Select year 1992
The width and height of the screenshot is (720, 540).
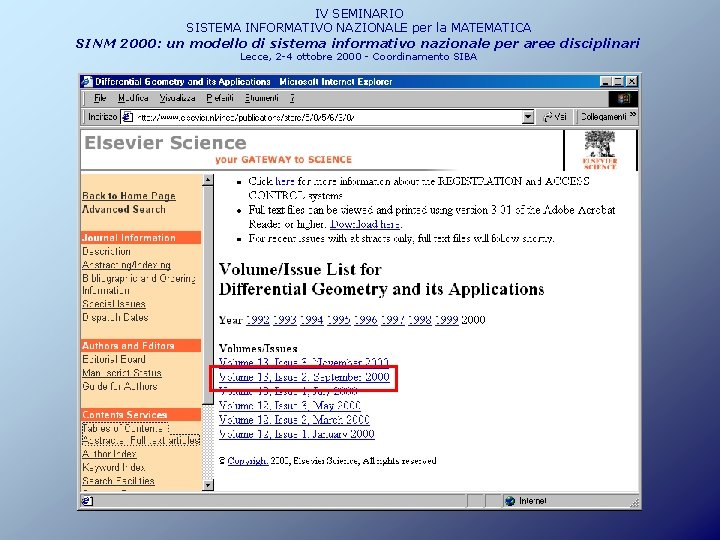258,320
